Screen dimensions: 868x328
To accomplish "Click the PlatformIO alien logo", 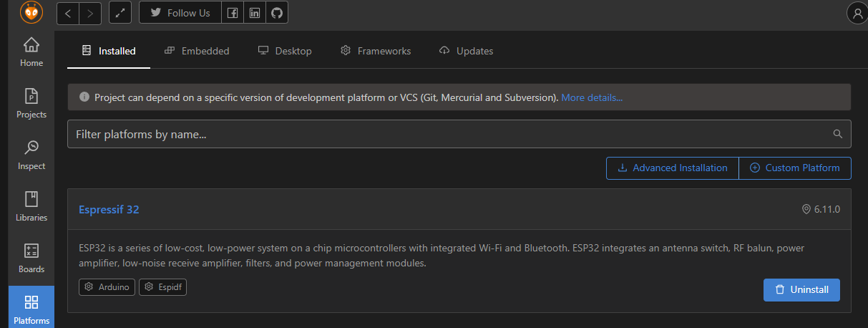I will click(x=31, y=12).
